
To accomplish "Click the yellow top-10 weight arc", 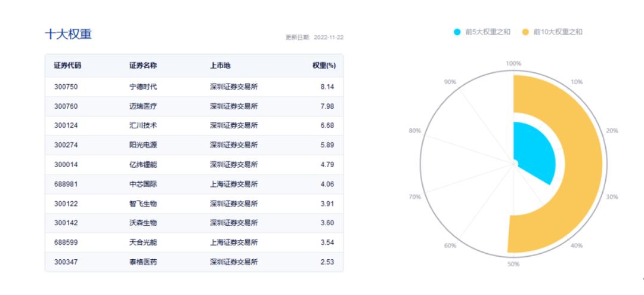I will click(x=583, y=165).
